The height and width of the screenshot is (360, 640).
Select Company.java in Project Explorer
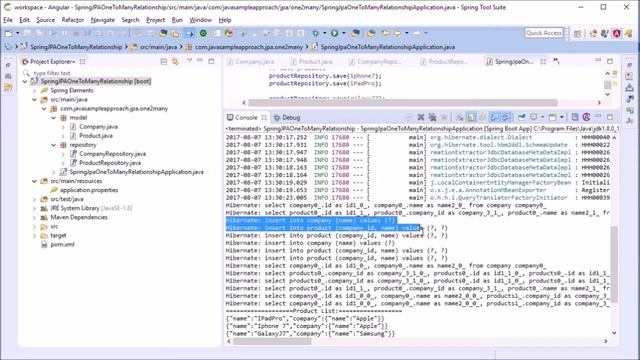tap(98, 127)
